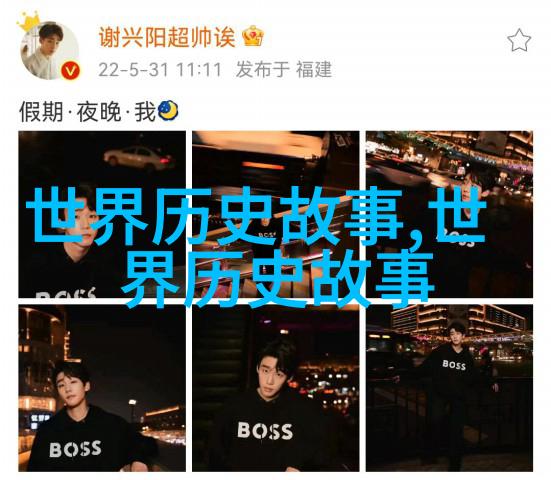Open the top-right photo of the lit street
The image size is (551, 480).
449,214
